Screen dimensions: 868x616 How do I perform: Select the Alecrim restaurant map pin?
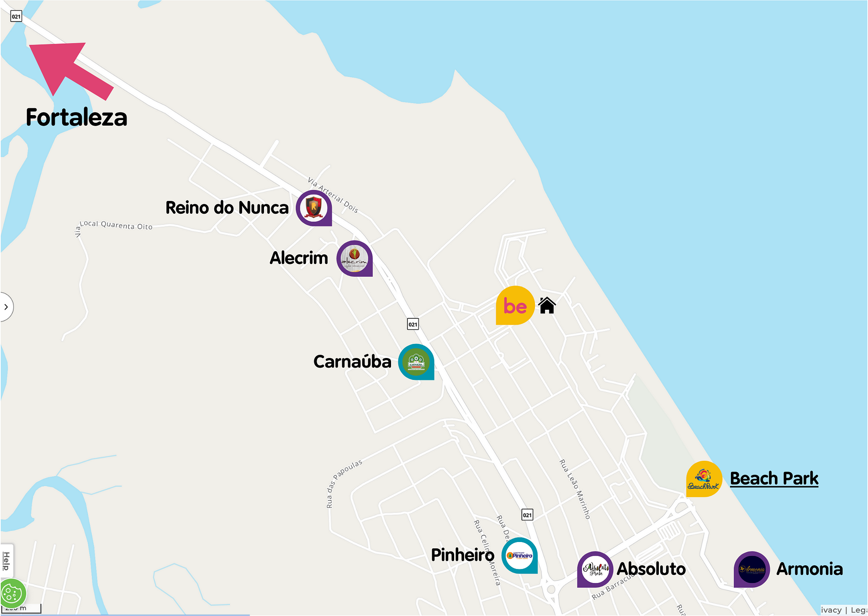coord(355,258)
